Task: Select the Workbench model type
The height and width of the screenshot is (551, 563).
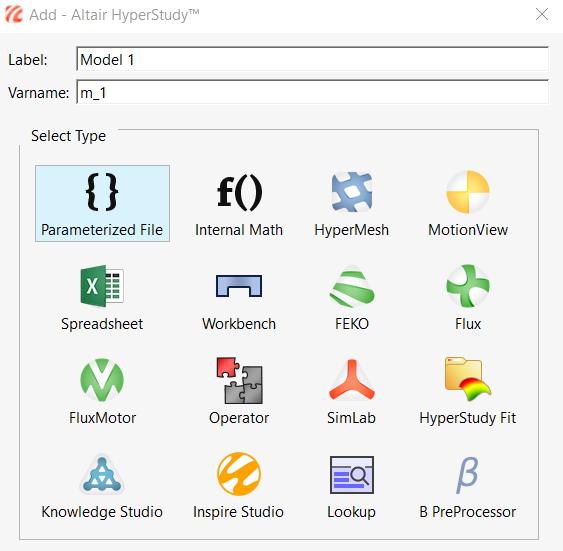Action: tap(239, 297)
